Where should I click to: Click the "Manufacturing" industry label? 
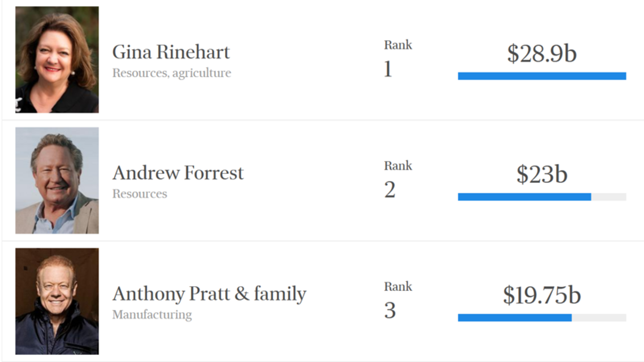[x=152, y=315]
